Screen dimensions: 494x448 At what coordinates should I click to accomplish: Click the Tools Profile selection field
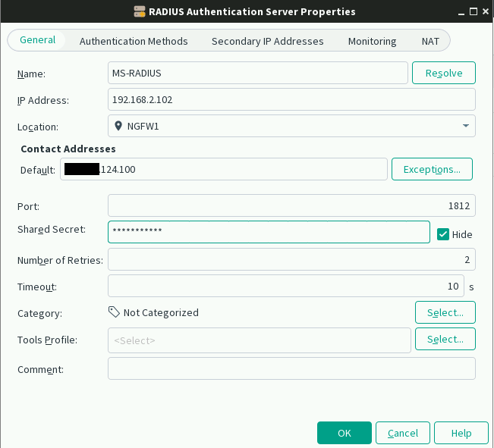click(x=260, y=340)
